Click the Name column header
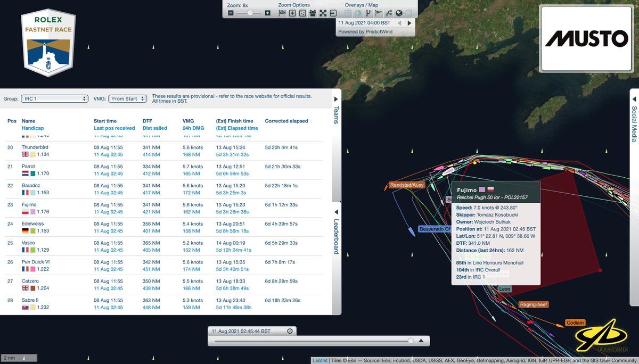 pyautogui.click(x=28, y=121)
